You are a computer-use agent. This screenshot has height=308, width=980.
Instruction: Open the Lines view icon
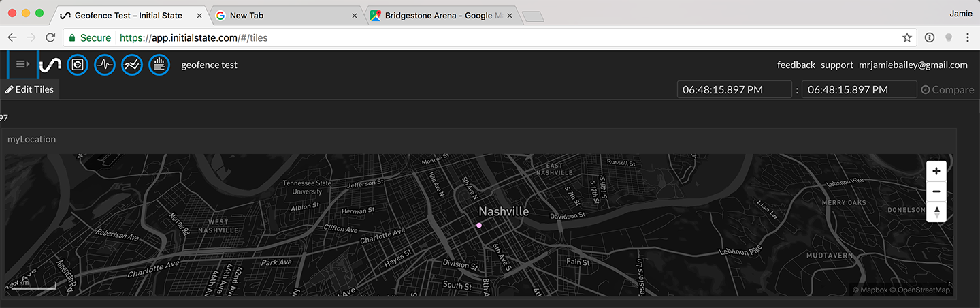click(132, 65)
